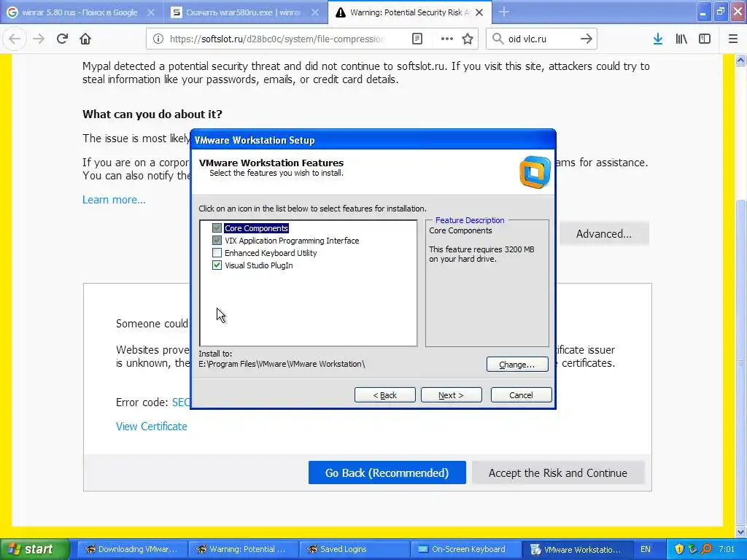This screenshot has height=560, width=747.
Task: Click the search magnifier icon
Action: click(498, 39)
